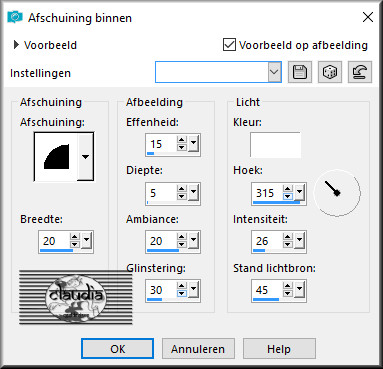The image size is (383, 369).
Task: Save the current settings as a preset
Action: pyautogui.click(x=300, y=72)
